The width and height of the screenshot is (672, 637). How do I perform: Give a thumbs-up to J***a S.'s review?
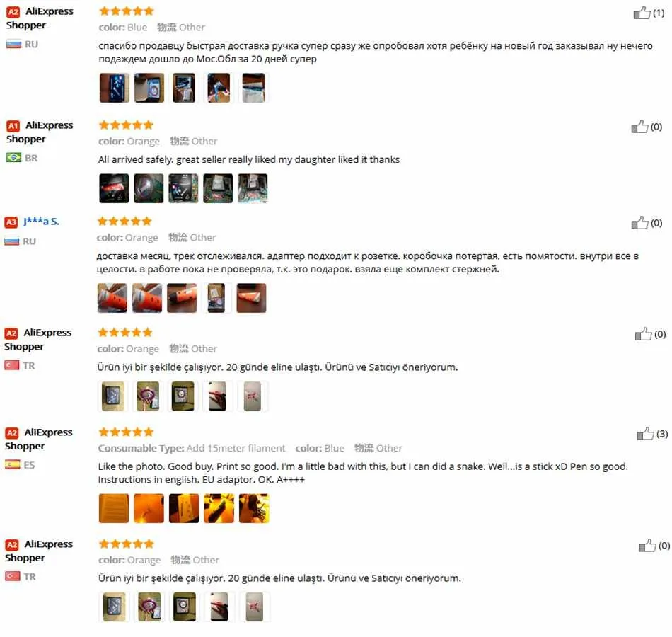click(x=639, y=223)
